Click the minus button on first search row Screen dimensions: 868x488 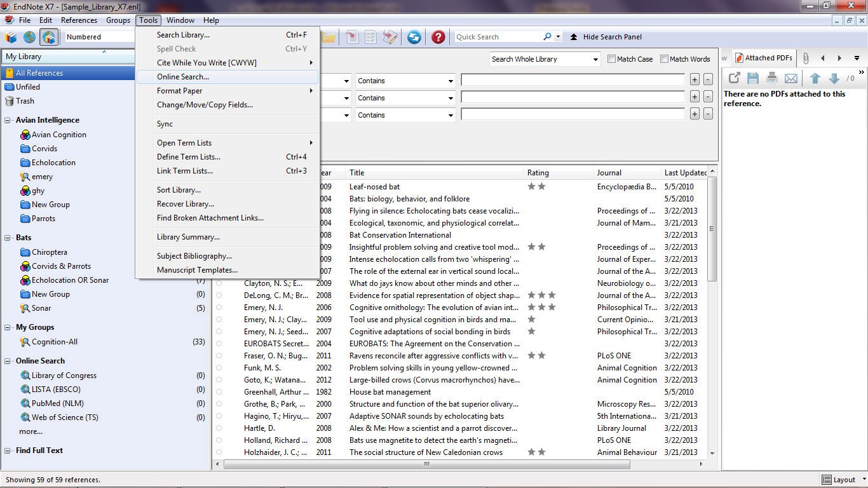[x=708, y=80]
